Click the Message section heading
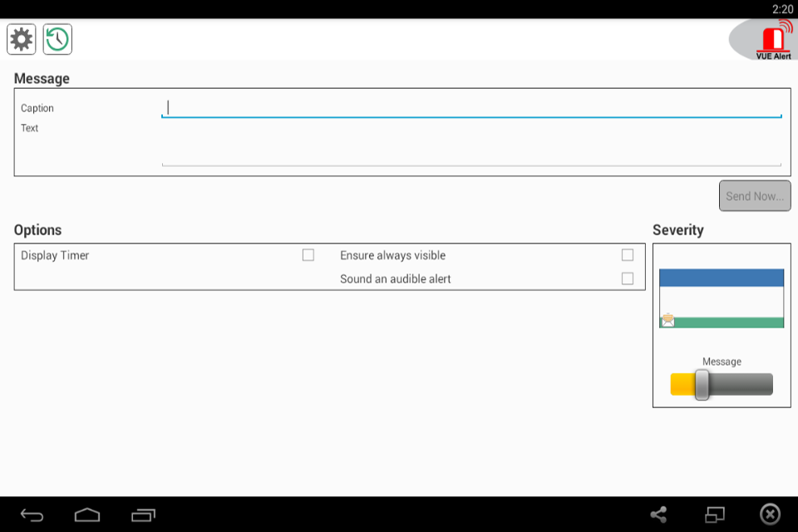This screenshot has width=798, height=532. tap(42, 78)
